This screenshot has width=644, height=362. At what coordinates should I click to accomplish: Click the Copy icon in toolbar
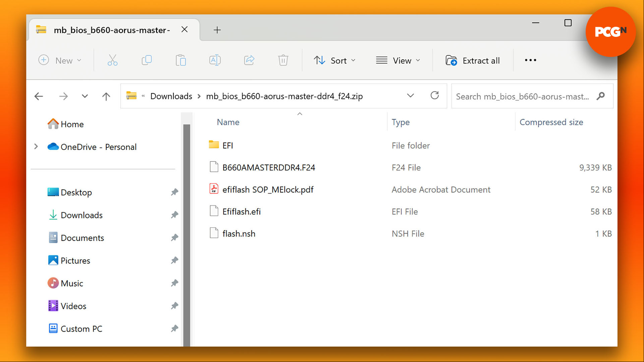[x=147, y=60]
